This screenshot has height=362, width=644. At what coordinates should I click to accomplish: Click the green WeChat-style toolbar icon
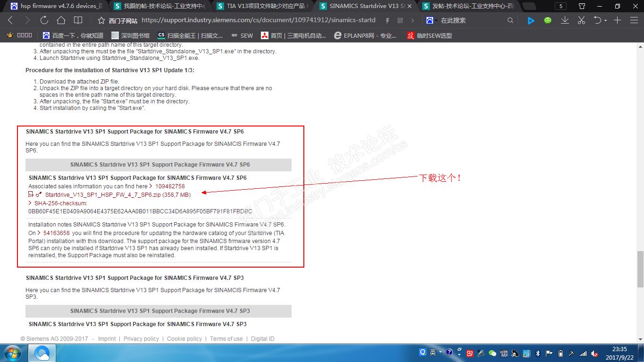[x=548, y=20]
